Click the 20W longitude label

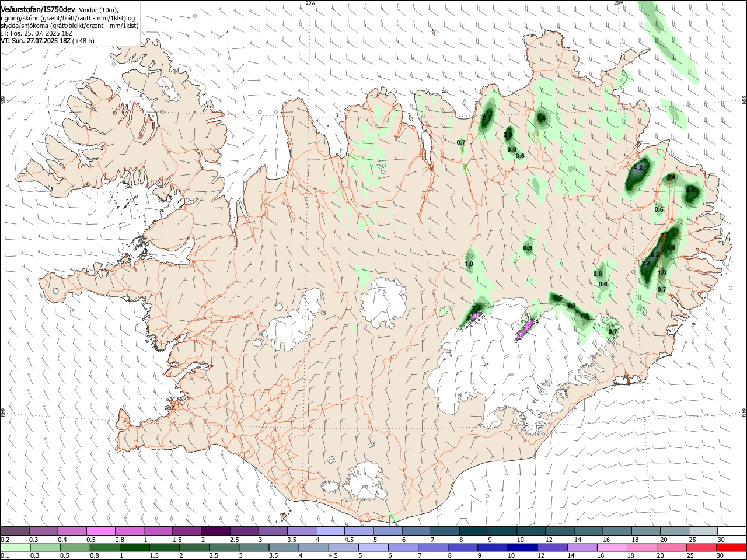tap(310, 3)
